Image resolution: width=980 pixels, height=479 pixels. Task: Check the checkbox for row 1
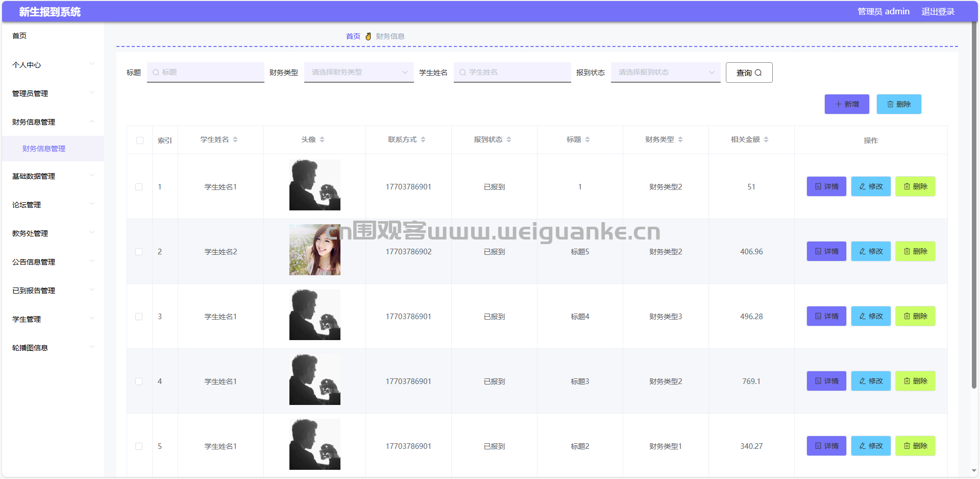pos(139,187)
